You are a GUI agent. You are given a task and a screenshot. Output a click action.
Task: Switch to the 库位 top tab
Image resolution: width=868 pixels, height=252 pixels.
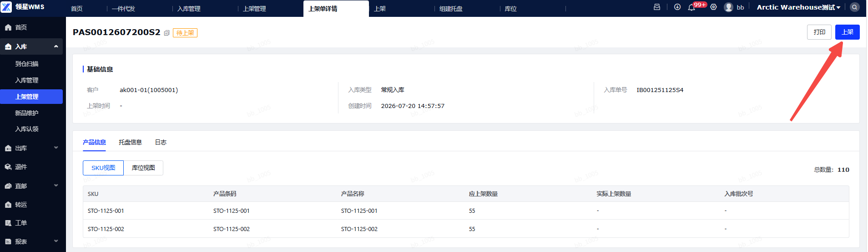tap(511, 9)
